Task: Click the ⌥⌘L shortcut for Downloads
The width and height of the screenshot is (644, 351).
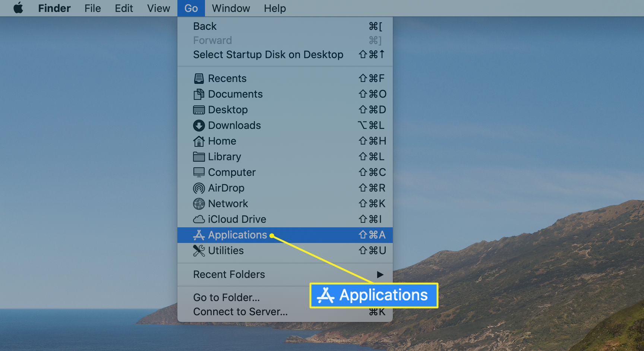Action: (x=371, y=125)
